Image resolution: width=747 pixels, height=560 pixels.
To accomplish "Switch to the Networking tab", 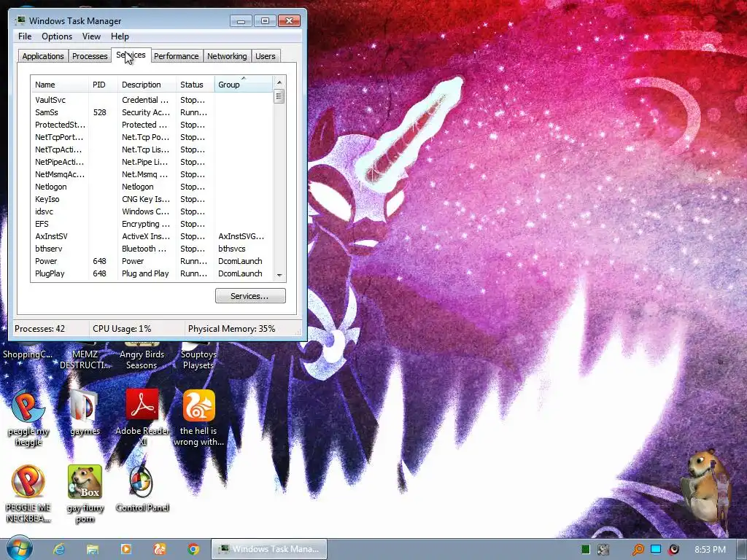I will (x=227, y=56).
